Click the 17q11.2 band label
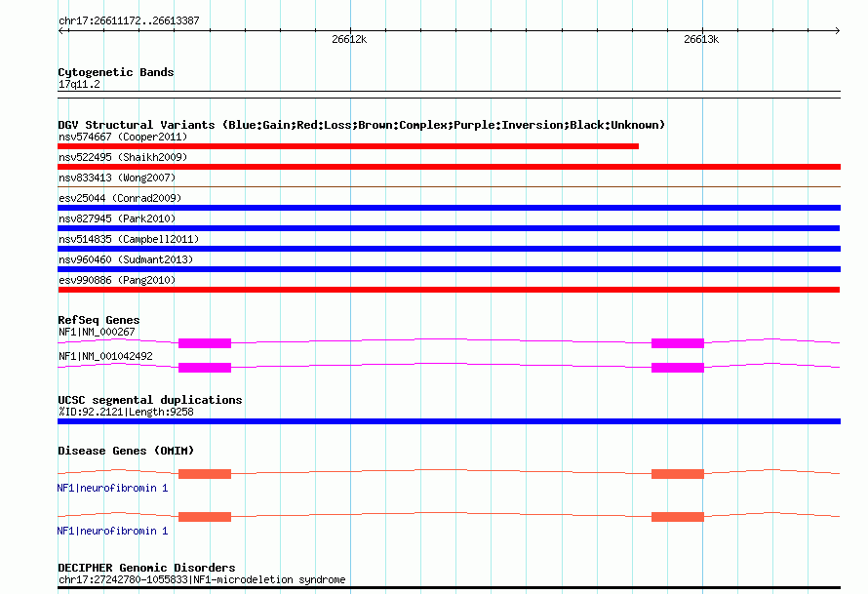The image size is (868, 594). pyautogui.click(x=79, y=84)
